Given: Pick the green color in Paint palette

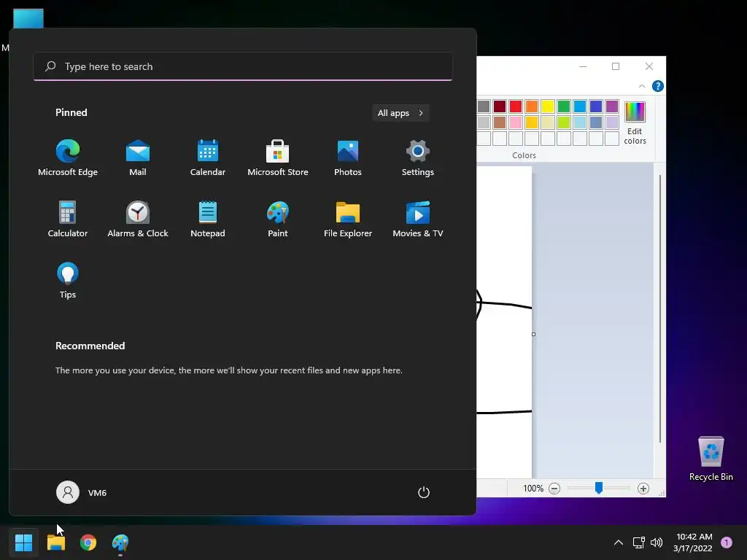Looking at the screenshot, I should 564,106.
